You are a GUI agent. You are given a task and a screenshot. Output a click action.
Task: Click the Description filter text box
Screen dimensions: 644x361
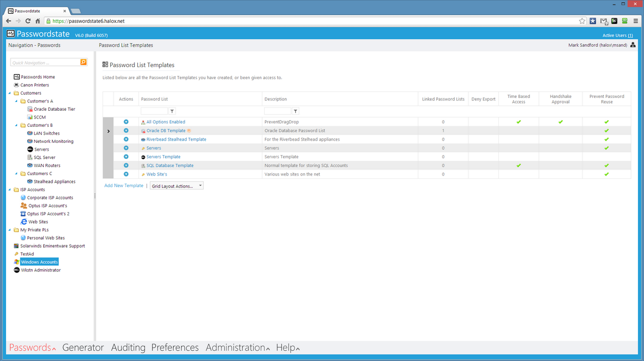(277, 111)
